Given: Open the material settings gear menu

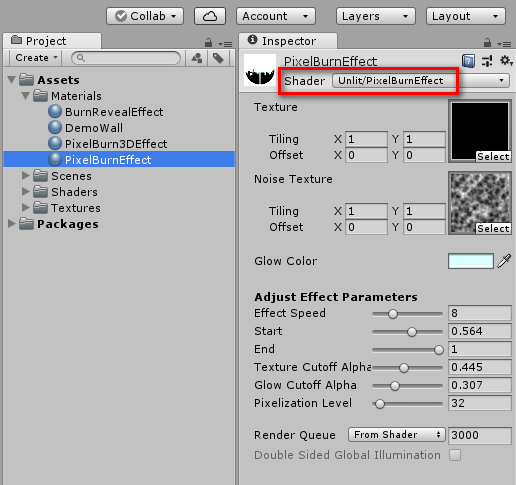Looking at the screenshot, I should (x=506, y=61).
